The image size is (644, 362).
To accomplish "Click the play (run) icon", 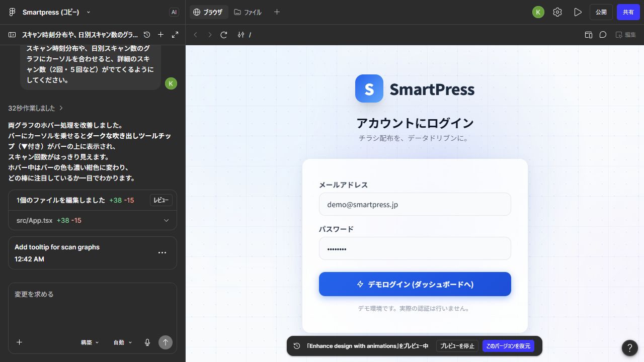I will [578, 12].
